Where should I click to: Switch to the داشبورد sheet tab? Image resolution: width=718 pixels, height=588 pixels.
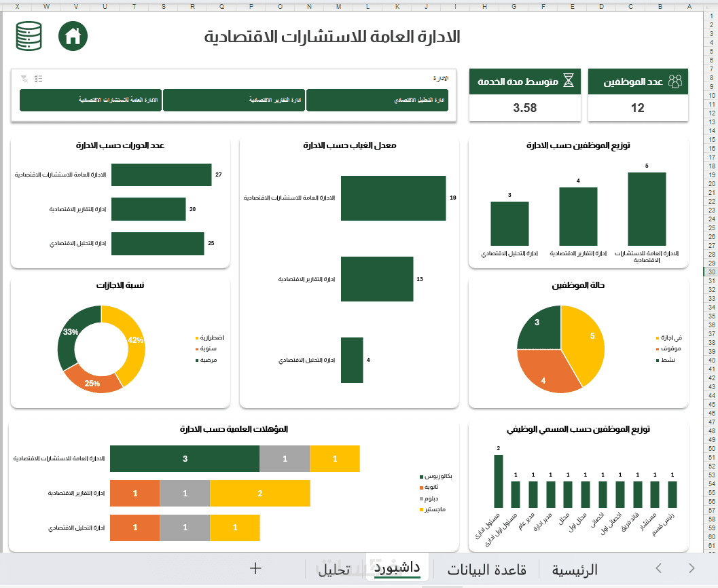pyautogui.click(x=397, y=568)
